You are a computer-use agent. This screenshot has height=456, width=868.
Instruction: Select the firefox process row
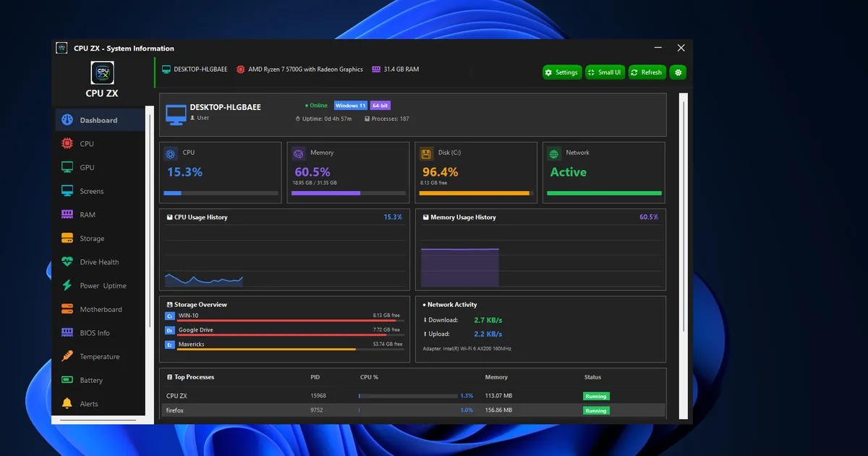(412, 410)
